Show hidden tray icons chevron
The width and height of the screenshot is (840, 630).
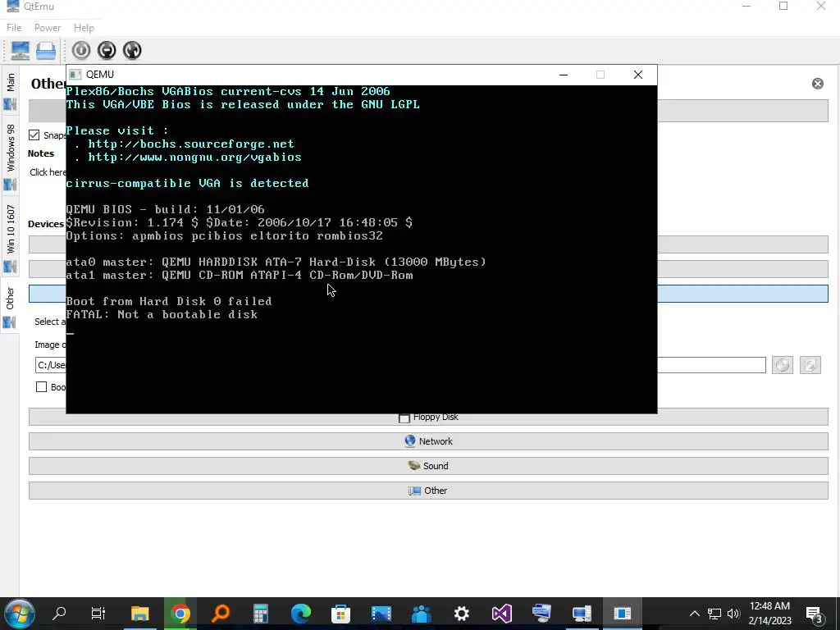pyautogui.click(x=694, y=614)
